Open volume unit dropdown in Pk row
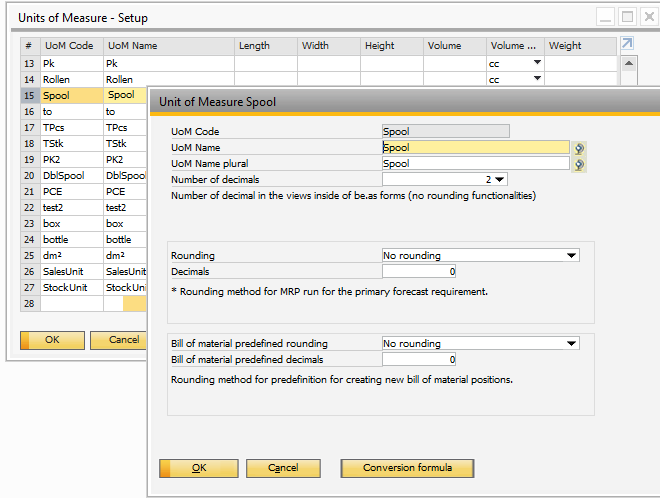660x498 pixels. pos(537,63)
